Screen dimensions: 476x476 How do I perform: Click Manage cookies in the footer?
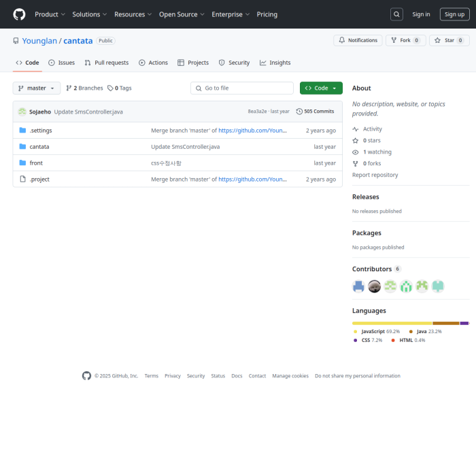coord(290,376)
